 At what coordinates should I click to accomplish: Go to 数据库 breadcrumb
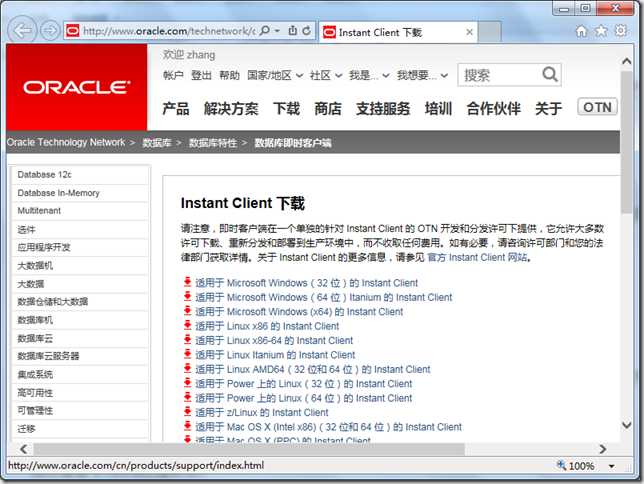(x=156, y=143)
